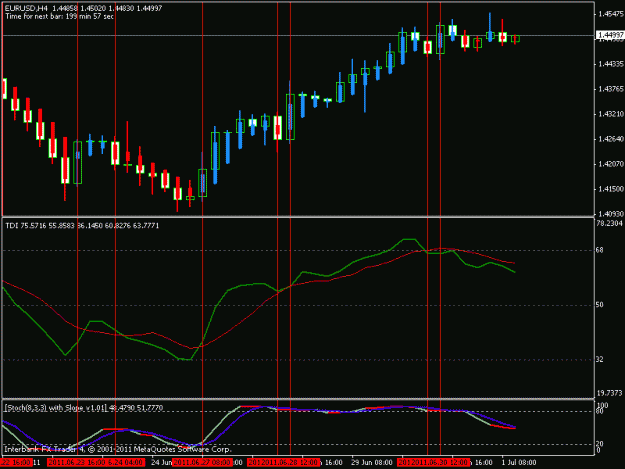Select the highlighted 1.44997 current price label
Viewport: 625px width, 469px height.
tap(610, 35)
